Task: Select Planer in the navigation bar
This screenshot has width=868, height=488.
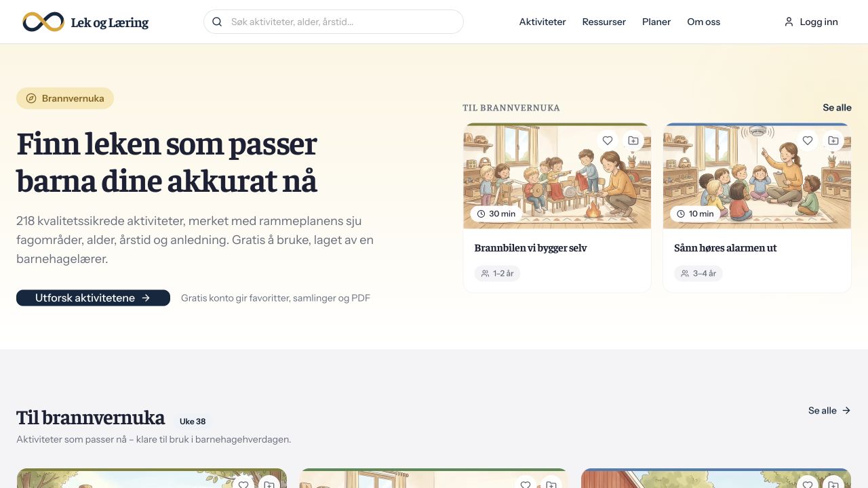Action: pyautogui.click(x=656, y=22)
